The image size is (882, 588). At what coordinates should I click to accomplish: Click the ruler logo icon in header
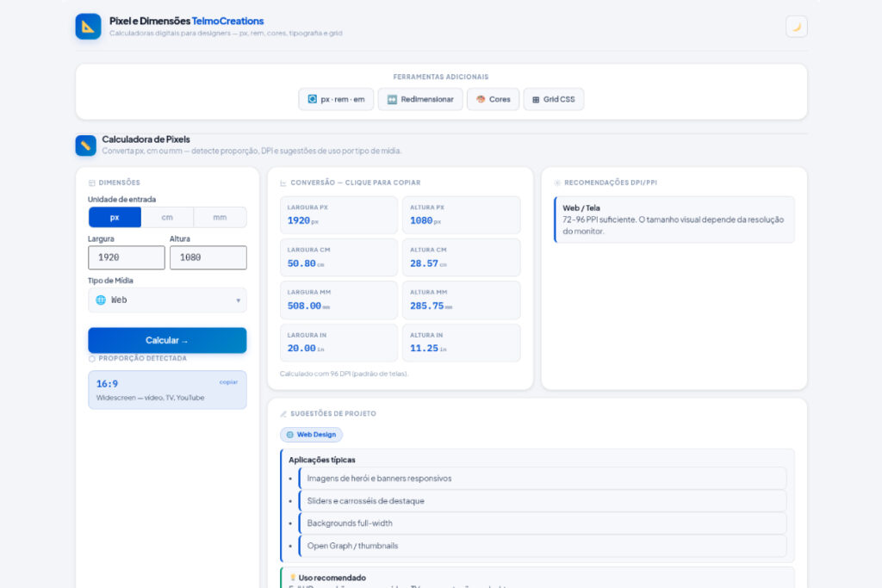pyautogui.click(x=88, y=27)
